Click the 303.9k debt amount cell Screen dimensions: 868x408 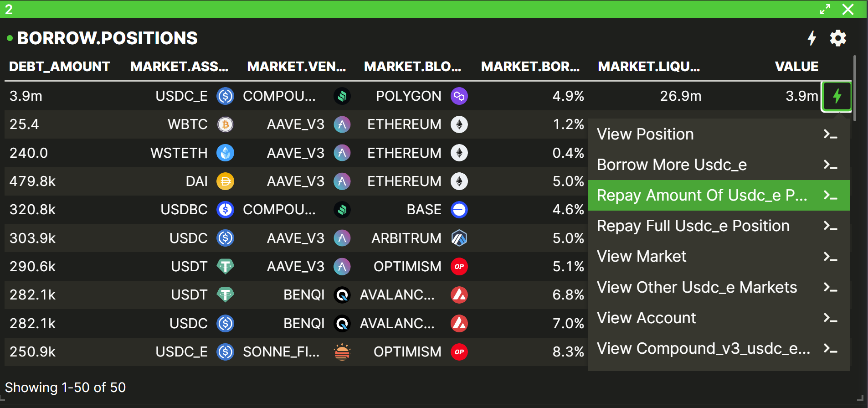point(32,238)
